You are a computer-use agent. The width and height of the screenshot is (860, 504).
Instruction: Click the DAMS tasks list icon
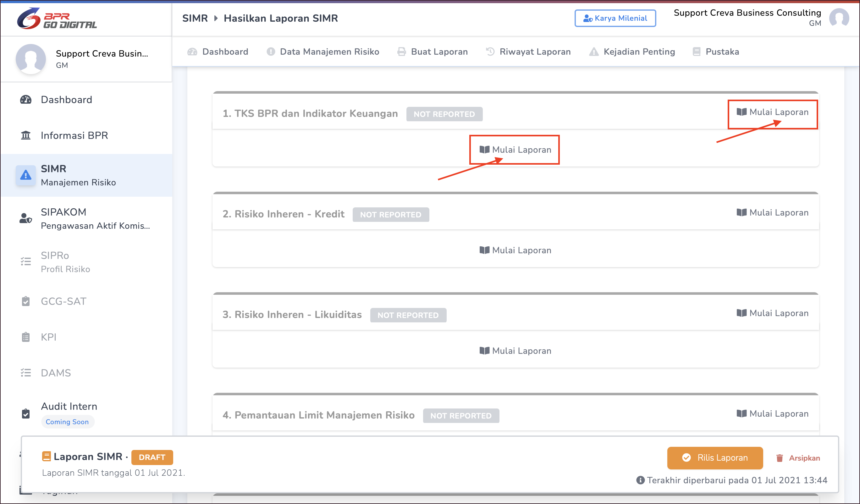(x=25, y=373)
